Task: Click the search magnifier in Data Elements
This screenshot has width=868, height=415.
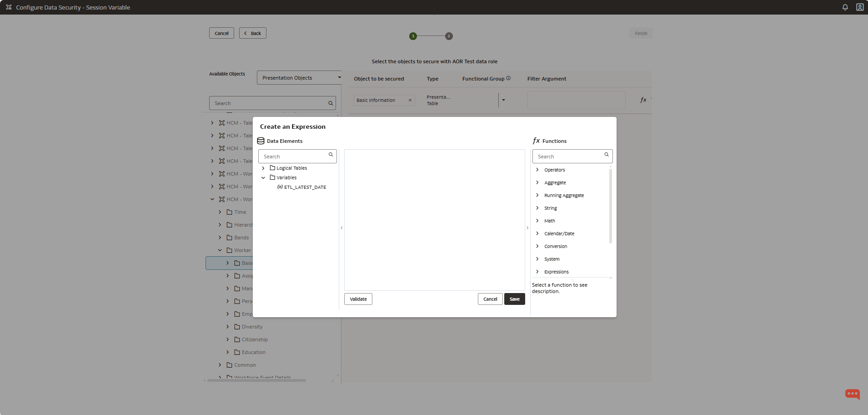Action: pos(331,155)
